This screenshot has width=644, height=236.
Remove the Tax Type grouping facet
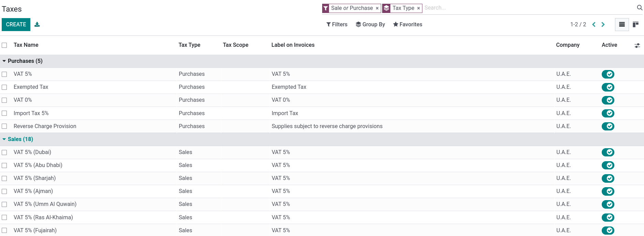pyautogui.click(x=418, y=8)
